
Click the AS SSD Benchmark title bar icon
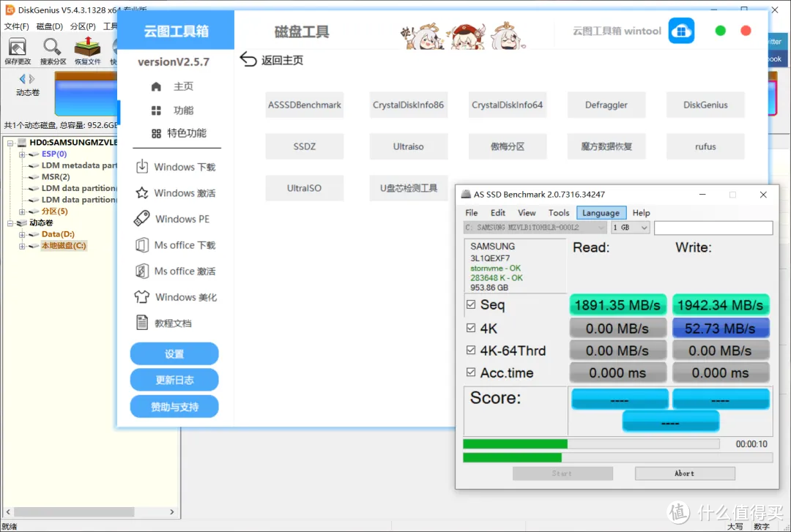(x=466, y=194)
